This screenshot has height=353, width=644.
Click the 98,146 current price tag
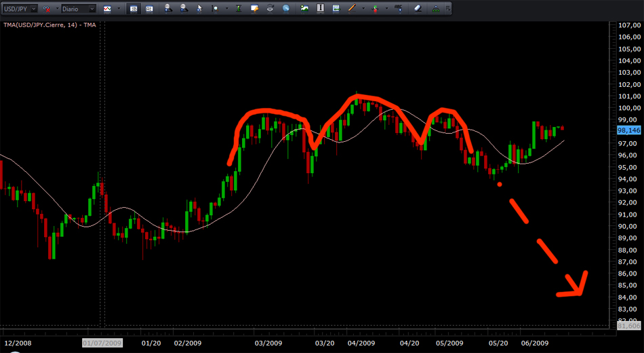click(629, 130)
